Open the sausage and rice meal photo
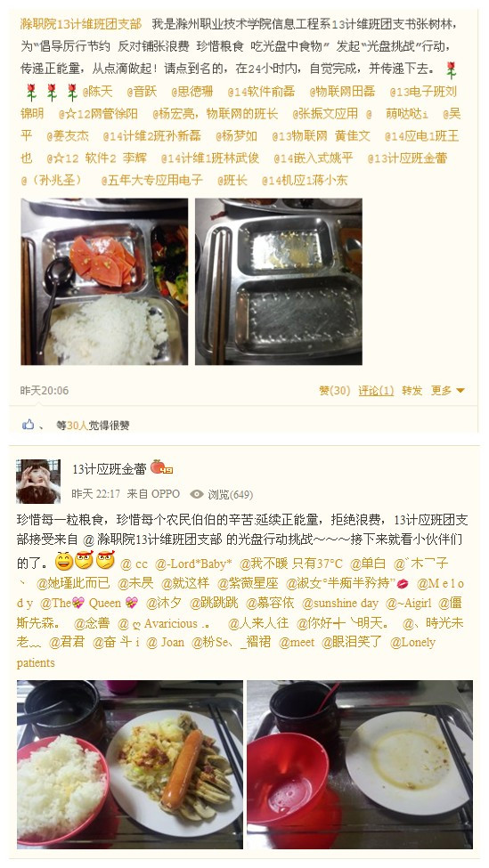Image resolution: width=489 pixels, height=868 pixels. [129, 765]
